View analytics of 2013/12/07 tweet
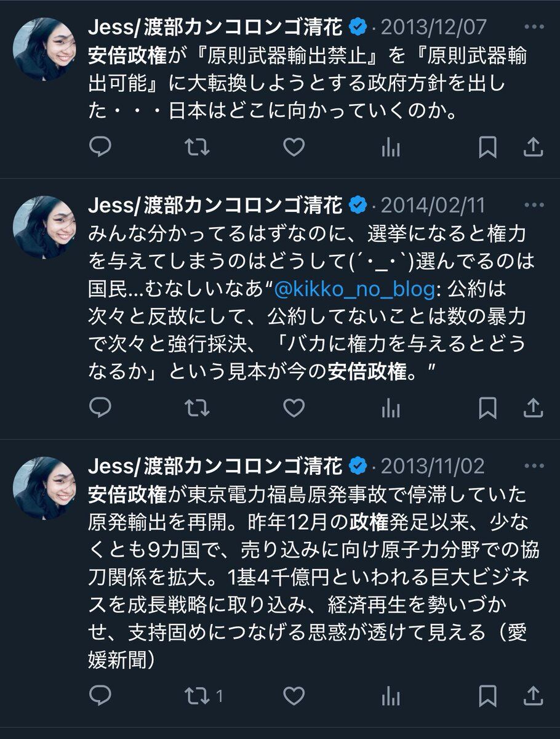 391,147
